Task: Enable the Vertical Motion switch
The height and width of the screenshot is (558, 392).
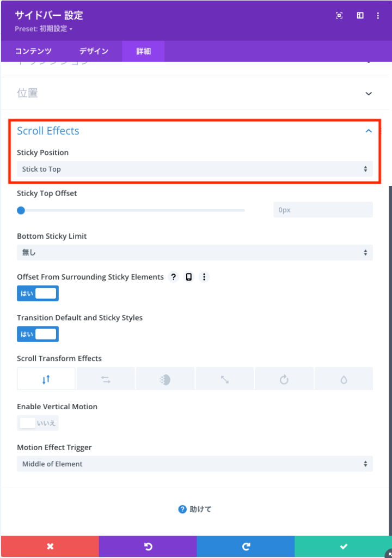Action: tap(38, 423)
